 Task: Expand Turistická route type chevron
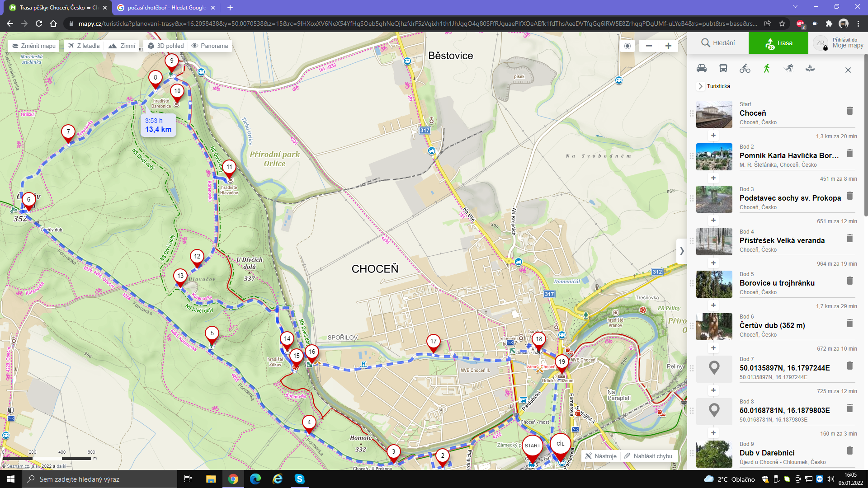701,86
